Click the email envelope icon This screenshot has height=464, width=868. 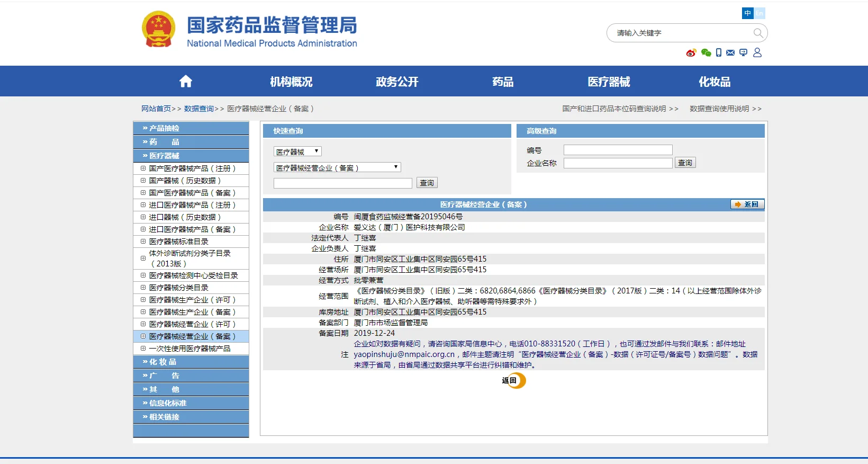[x=730, y=53]
